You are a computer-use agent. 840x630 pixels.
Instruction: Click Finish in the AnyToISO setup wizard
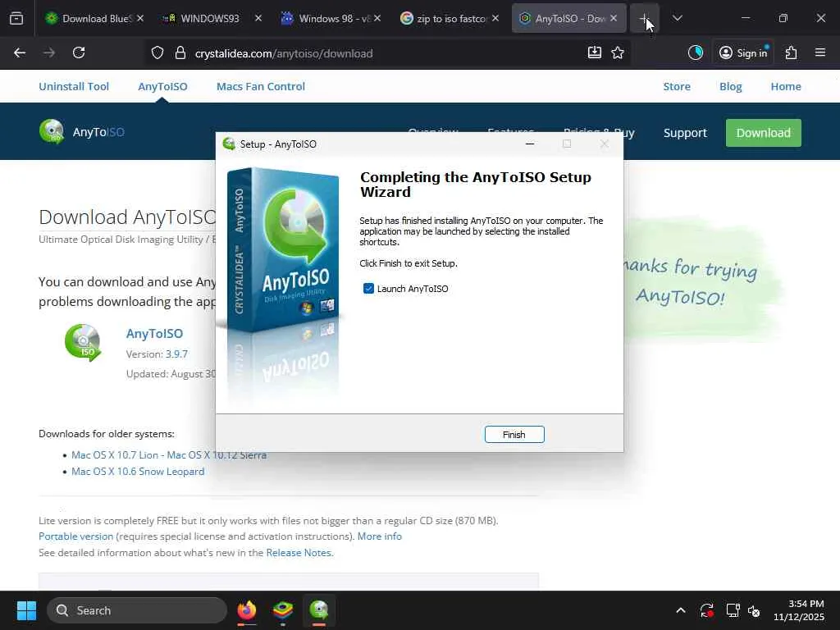pyautogui.click(x=514, y=435)
